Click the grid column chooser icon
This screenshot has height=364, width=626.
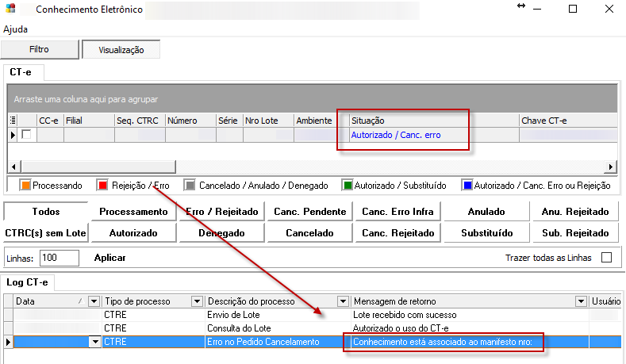tap(12, 121)
